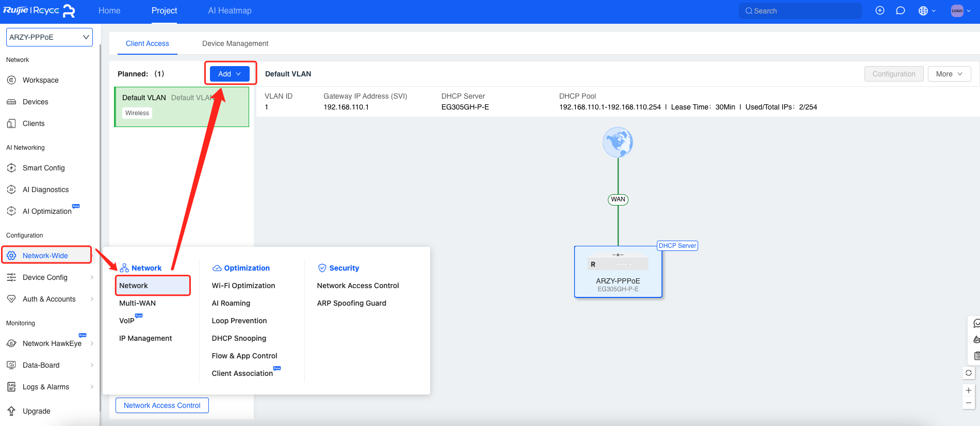The width and height of the screenshot is (980, 426).
Task: Open the chat message icon in header
Action: [x=901, y=10]
